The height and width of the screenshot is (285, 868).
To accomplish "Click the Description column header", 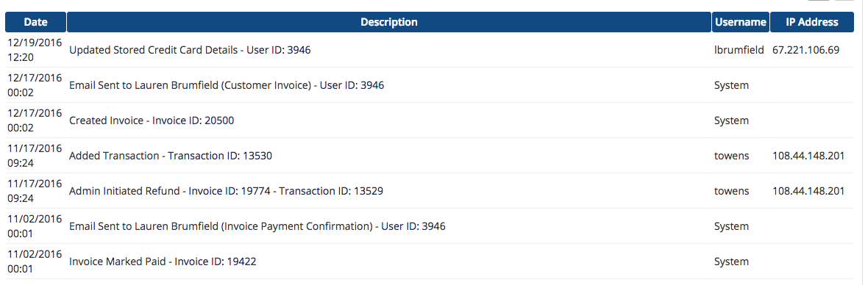I will (x=388, y=22).
